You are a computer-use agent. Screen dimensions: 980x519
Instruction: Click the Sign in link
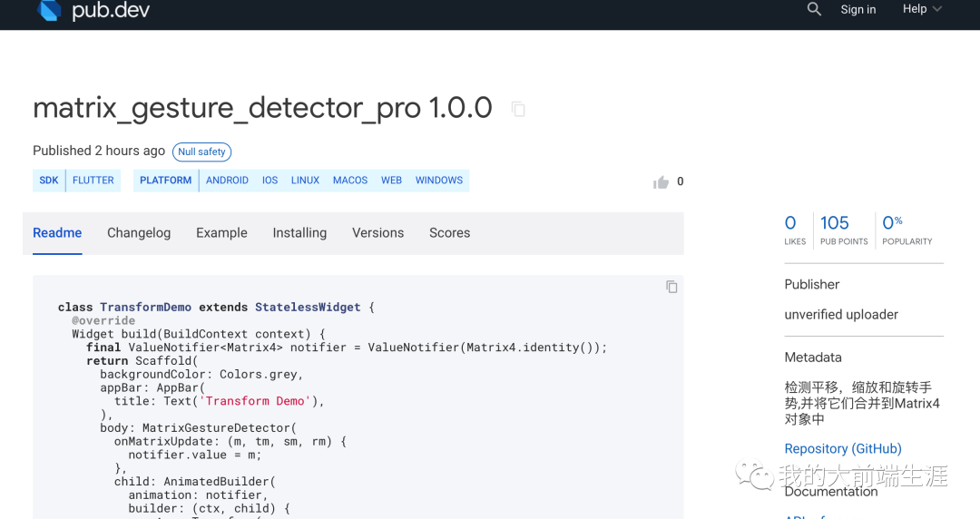click(x=857, y=10)
